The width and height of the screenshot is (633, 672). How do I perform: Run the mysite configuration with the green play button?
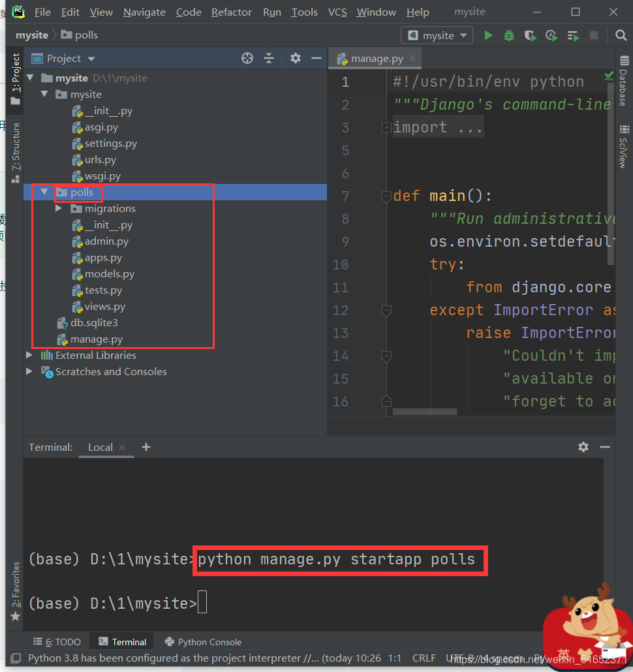(x=488, y=35)
